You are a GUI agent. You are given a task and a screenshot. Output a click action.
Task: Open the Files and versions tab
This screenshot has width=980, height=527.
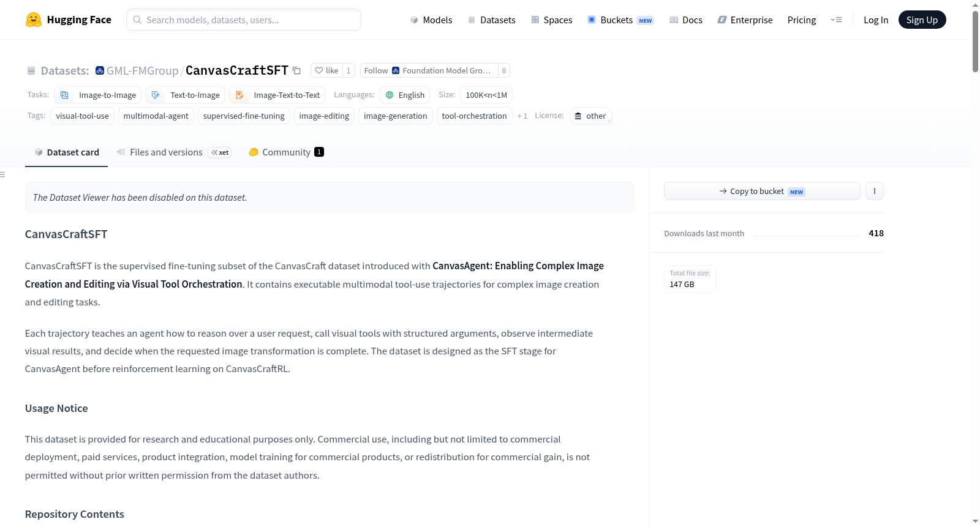174,152
